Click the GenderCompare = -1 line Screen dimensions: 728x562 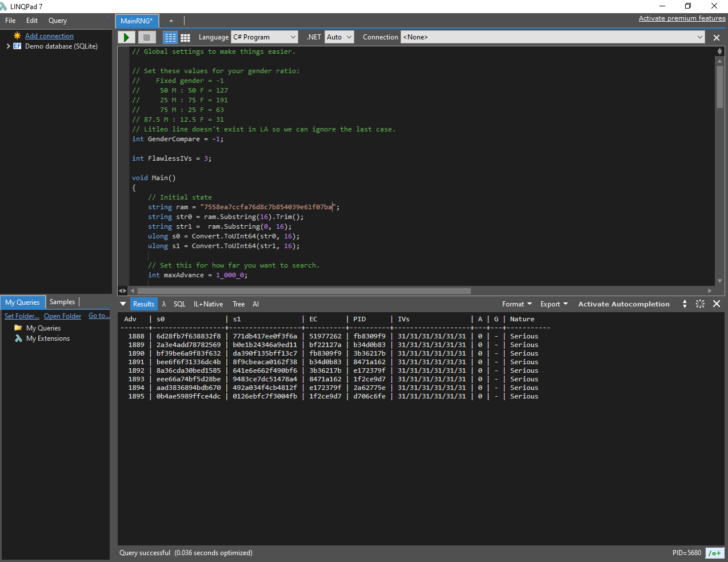click(178, 139)
